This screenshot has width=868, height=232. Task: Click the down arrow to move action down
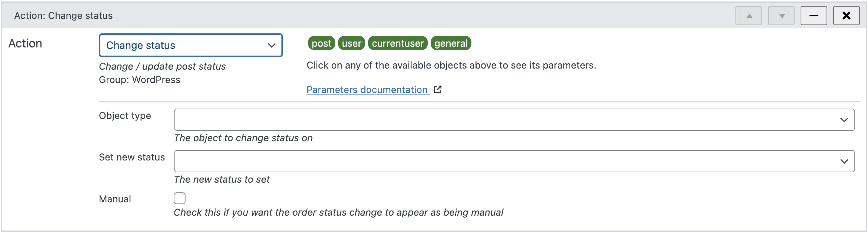point(781,15)
